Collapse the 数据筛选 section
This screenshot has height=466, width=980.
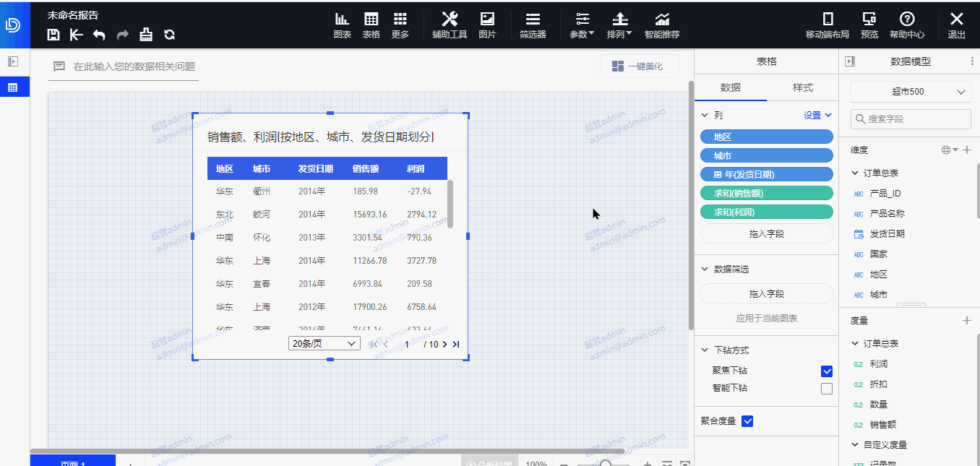705,269
